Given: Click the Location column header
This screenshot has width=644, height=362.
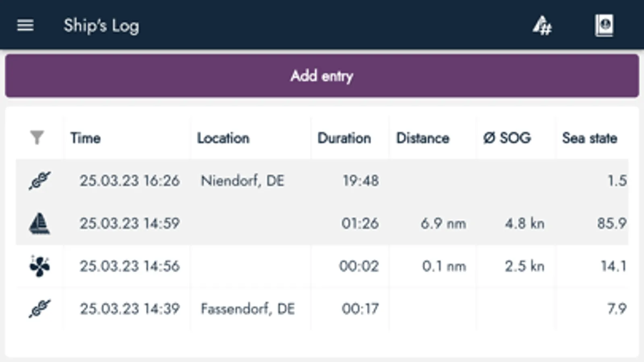Looking at the screenshot, I should pos(223,138).
